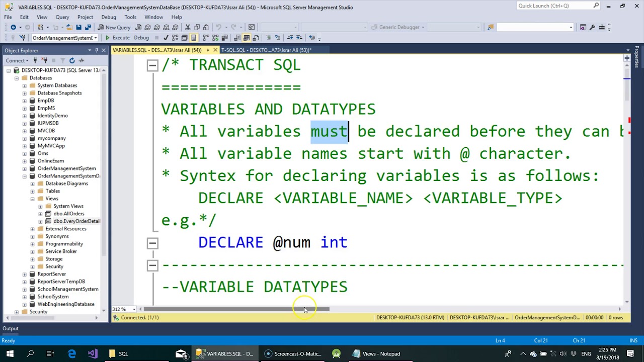Click the horizontal scrollbar thumb in editor
644x362 pixels.
pos(236,309)
